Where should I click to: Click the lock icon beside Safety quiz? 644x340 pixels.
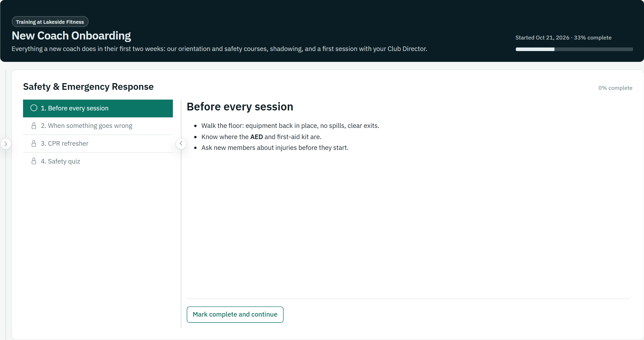tap(34, 161)
